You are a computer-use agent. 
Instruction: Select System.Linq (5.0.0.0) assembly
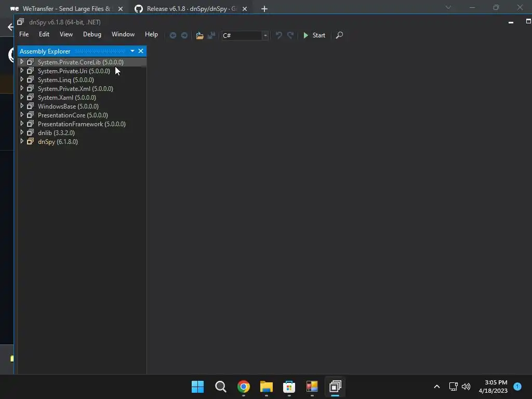(x=66, y=79)
